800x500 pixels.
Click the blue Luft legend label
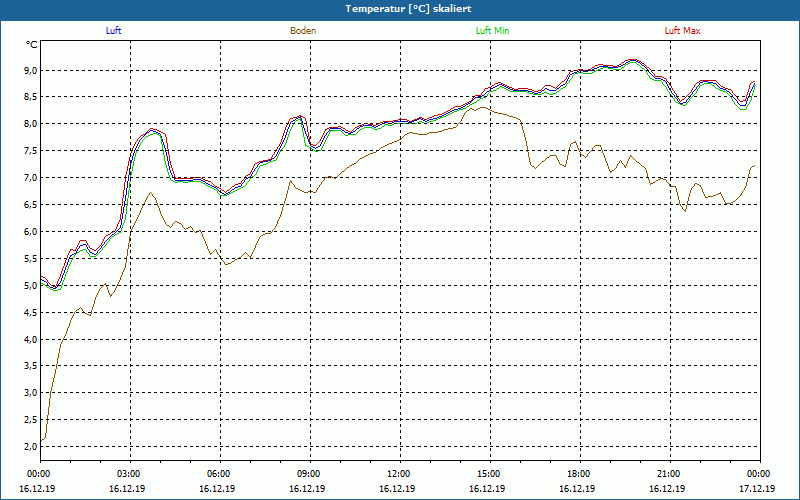click(113, 31)
